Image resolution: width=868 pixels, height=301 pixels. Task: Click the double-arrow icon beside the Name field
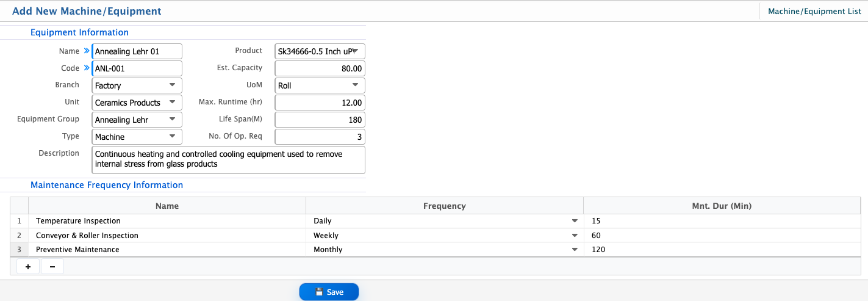[x=87, y=51]
